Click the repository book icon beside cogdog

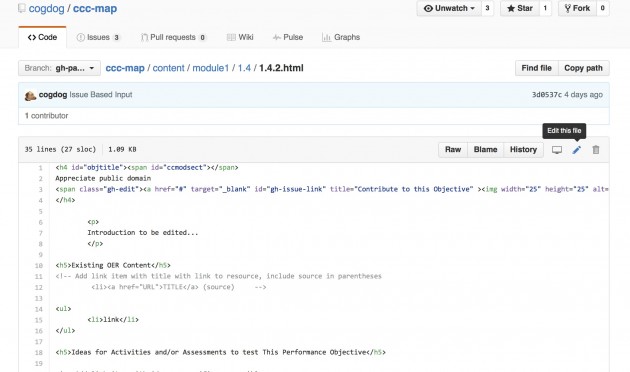(22, 8)
